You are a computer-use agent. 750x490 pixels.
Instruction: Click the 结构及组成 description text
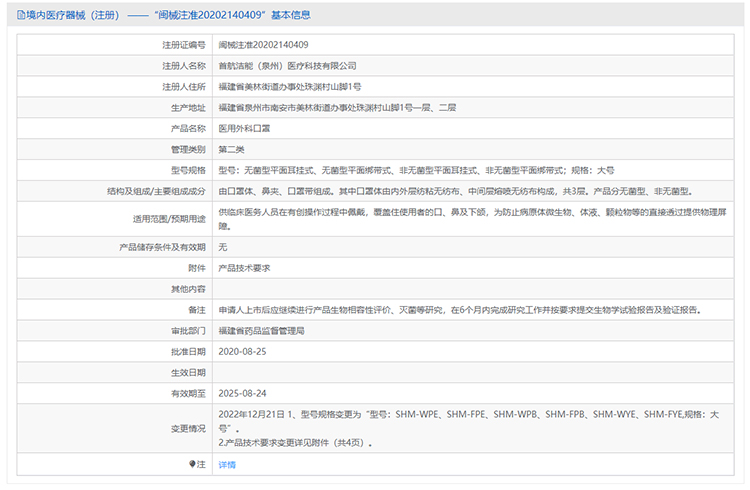coord(455,191)
